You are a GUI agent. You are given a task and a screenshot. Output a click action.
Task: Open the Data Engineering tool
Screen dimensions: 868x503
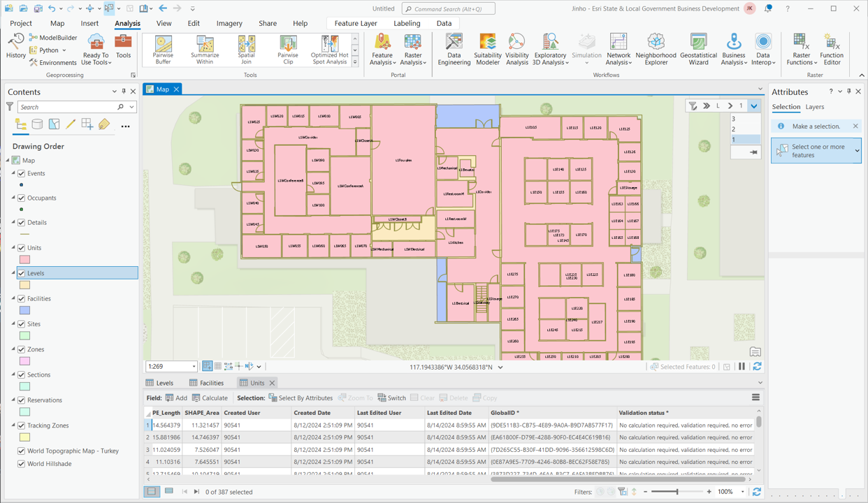[x=454, y=49]
